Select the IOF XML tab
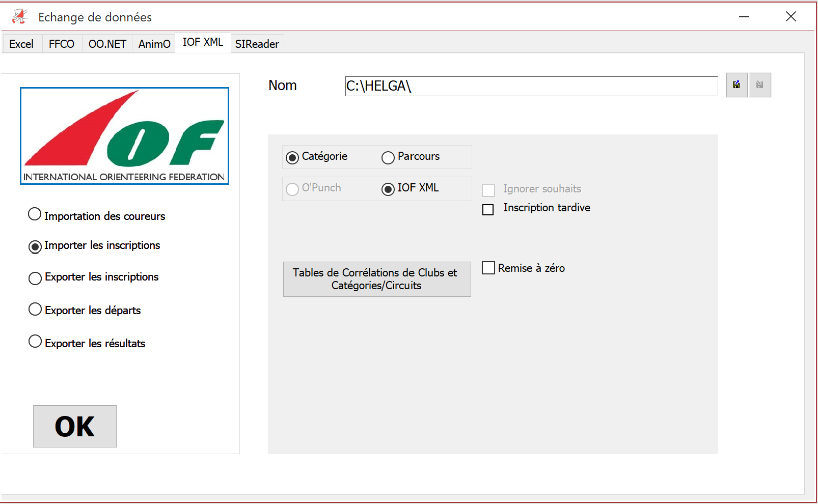818x504 pixels. point(203,42)
